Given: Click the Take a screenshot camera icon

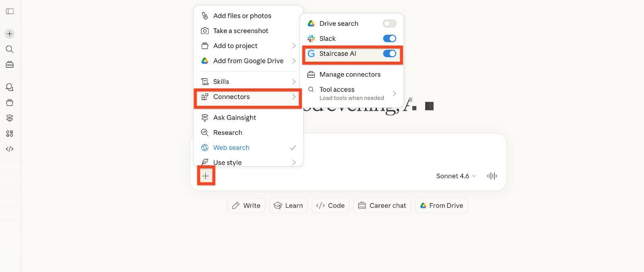Looking at the screenshot, I should [205, 31].
